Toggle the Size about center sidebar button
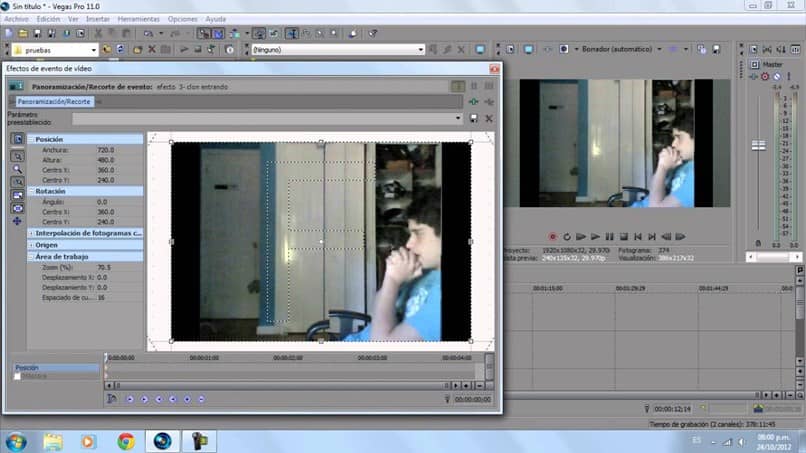Viewport: 806px width, 453px height. (x=17, y=208)
